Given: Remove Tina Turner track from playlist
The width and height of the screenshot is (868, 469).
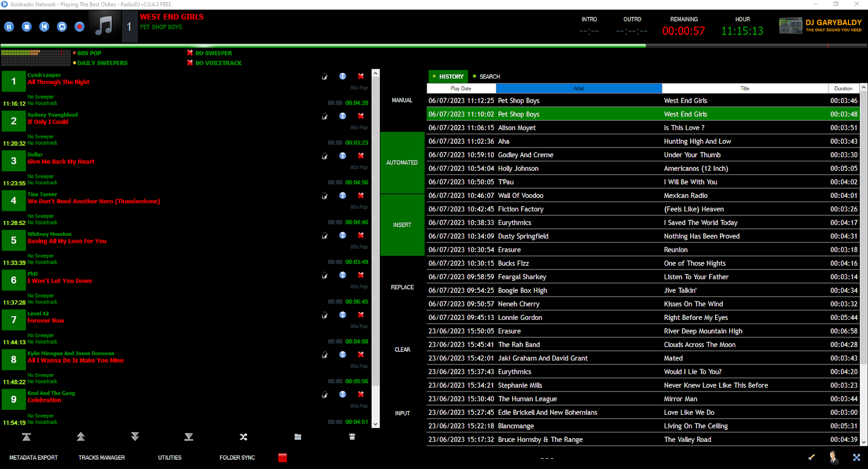Looking at the screenshot, I should (x=361, y=196).
